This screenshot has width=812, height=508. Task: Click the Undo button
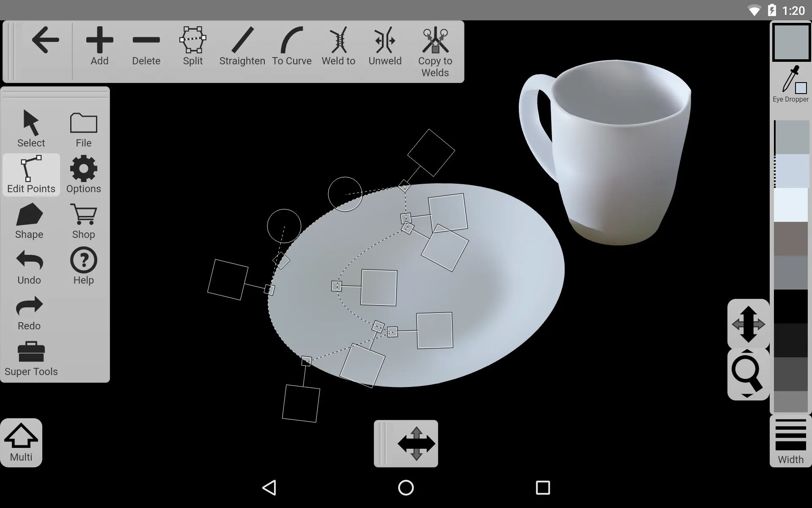pyautogui.click(x=29, y=267)
